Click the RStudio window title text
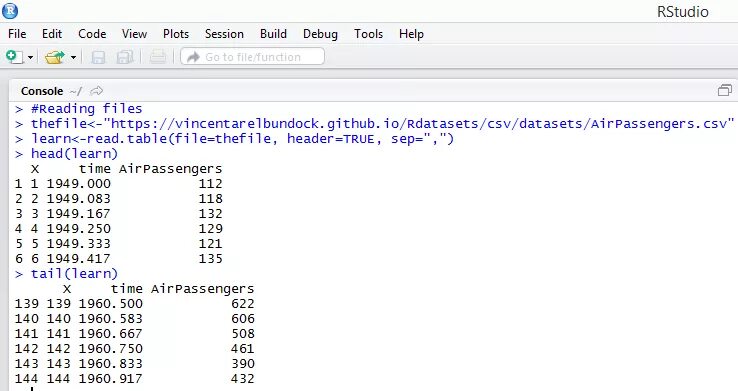The image size is (738, 391). (682, 12)
